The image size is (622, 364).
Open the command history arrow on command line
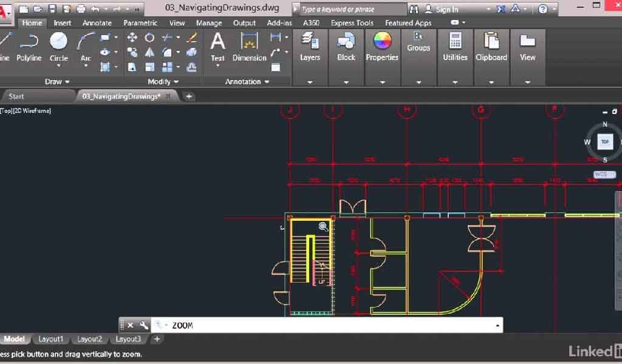pos(497,326)
